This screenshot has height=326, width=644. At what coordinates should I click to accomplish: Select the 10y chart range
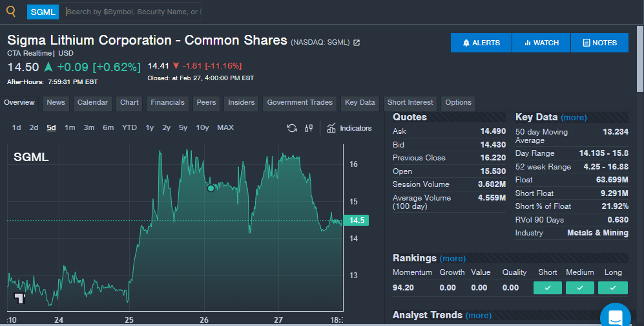pyautogui.click(x=202, y=128)
